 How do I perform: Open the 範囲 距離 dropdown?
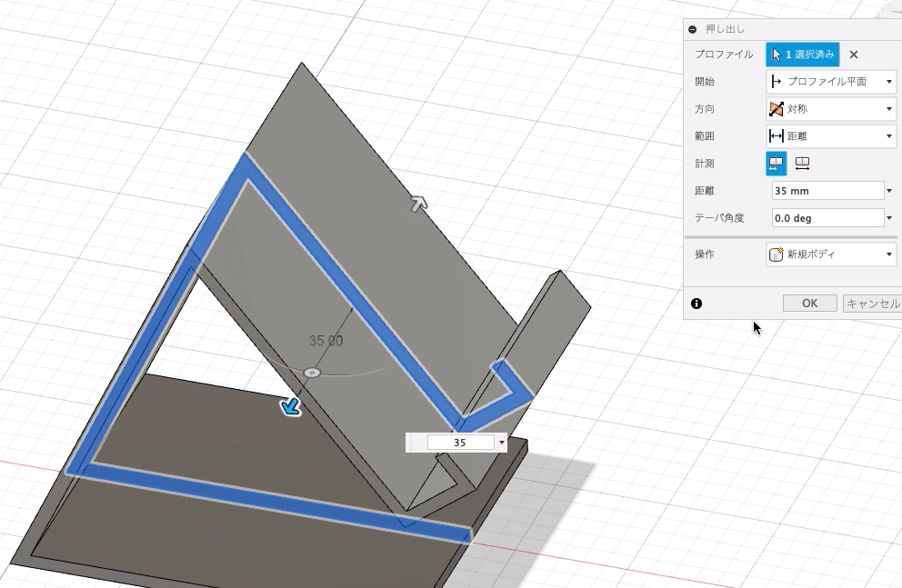[831, 136]
